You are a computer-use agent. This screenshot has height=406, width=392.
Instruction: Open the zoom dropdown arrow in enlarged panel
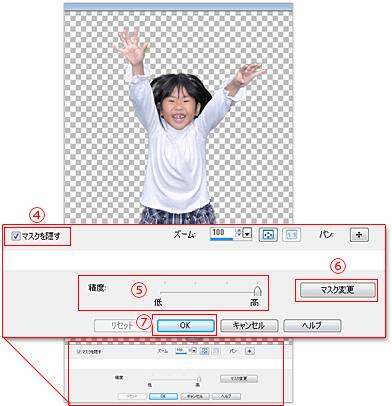(247, 234)
